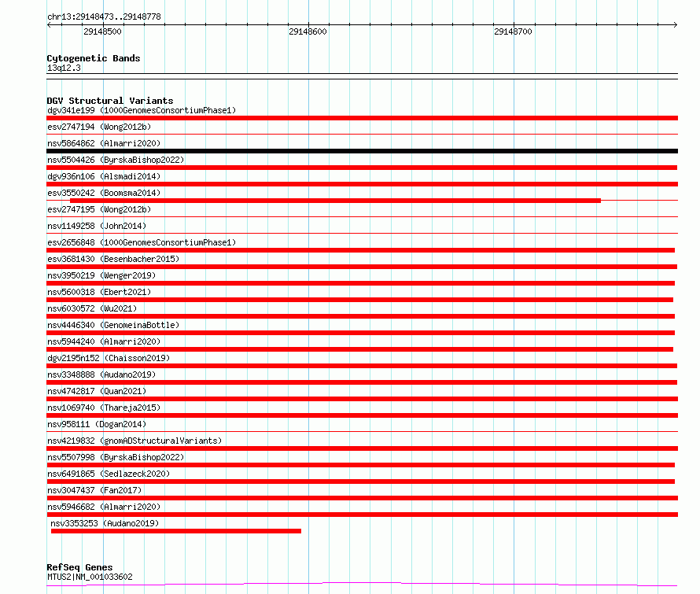The image size is (700, 594).
Task: Click the Cytogenetic Bands track title
Action: (x=94, y=58)
